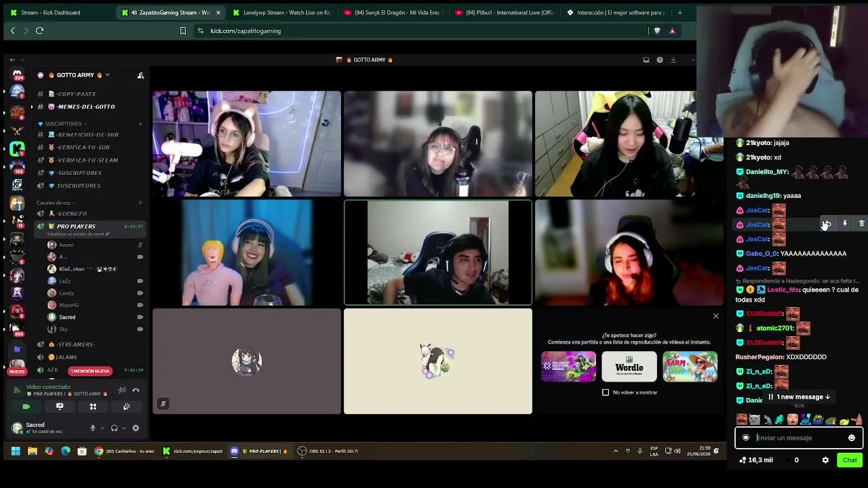
Task: Bookmark this Kick page
Action: tap(183, 30)
